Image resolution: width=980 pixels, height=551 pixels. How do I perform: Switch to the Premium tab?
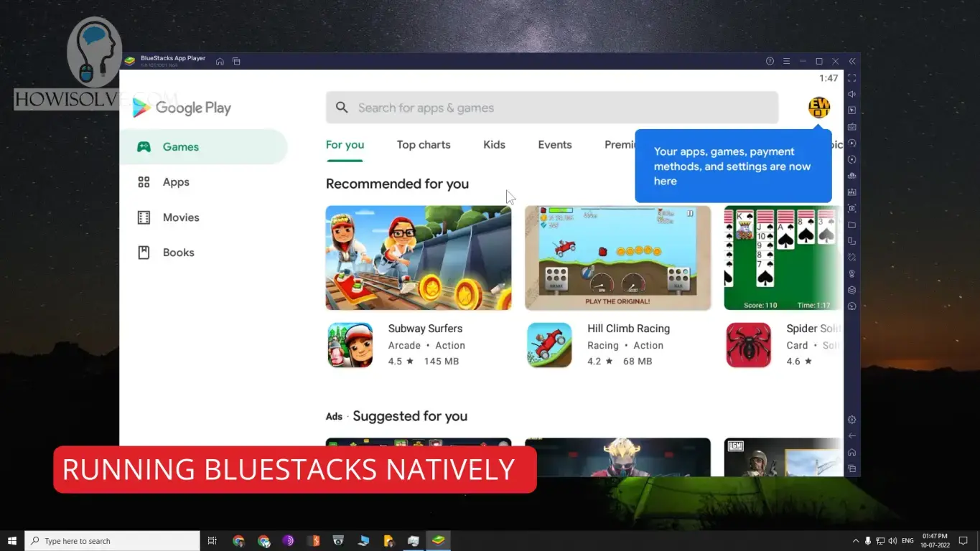point(620,145)
